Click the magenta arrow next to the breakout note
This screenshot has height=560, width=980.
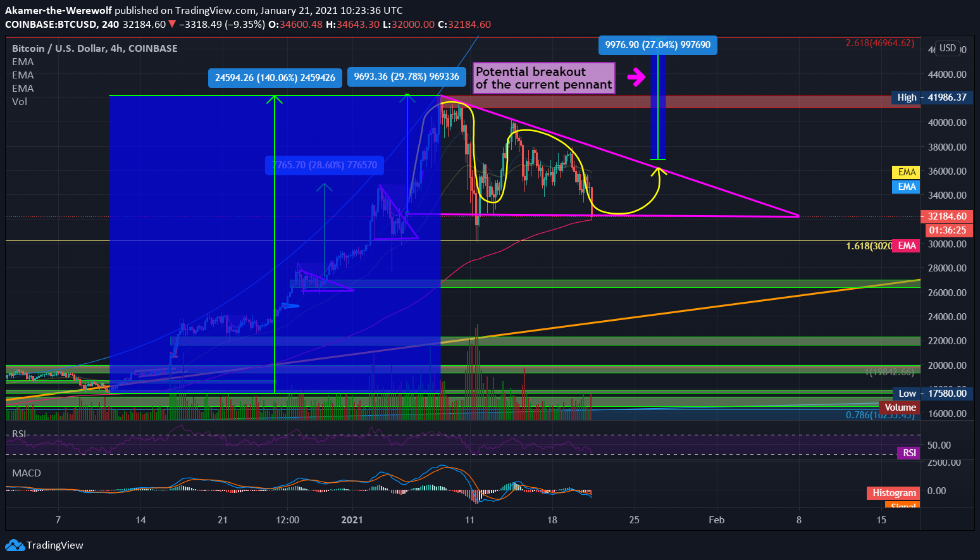tap(636, 77)
